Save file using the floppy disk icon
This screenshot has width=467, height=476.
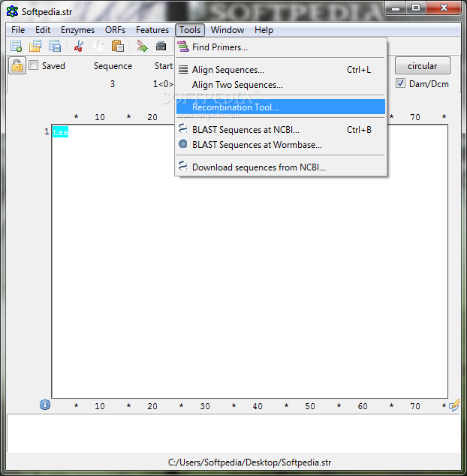point(55,46)
